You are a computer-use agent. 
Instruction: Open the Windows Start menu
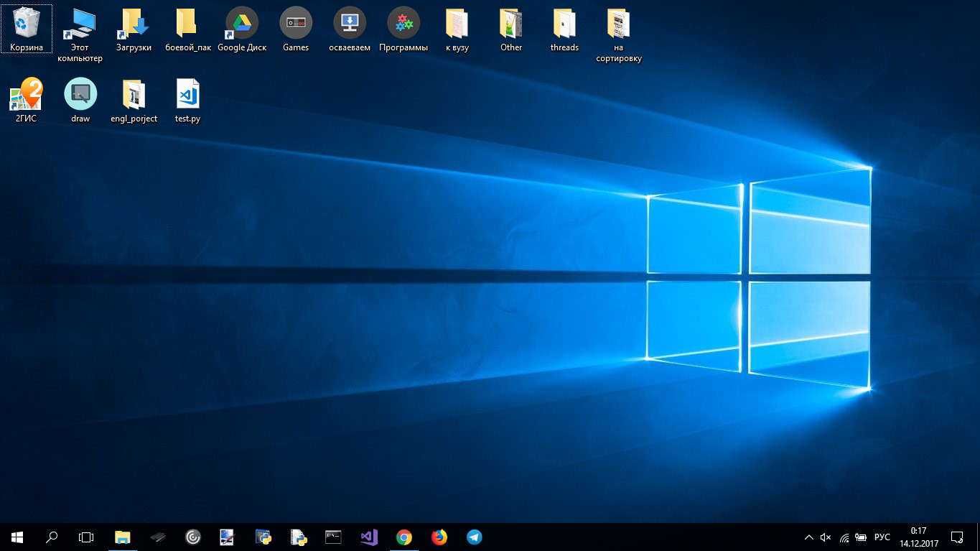click(x=17, y=537)
